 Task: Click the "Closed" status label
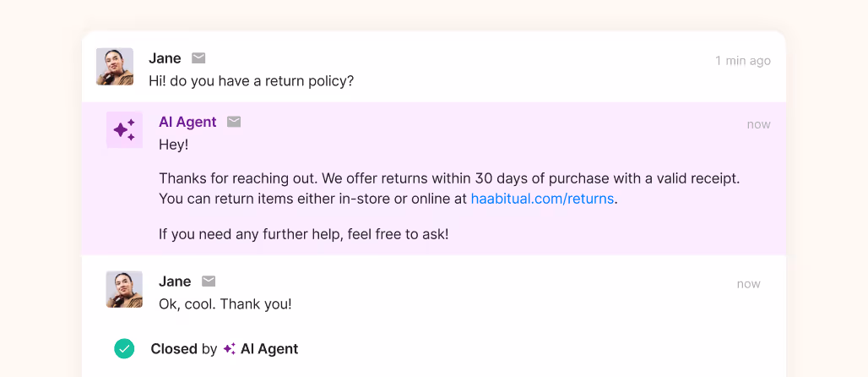[173, 349]
